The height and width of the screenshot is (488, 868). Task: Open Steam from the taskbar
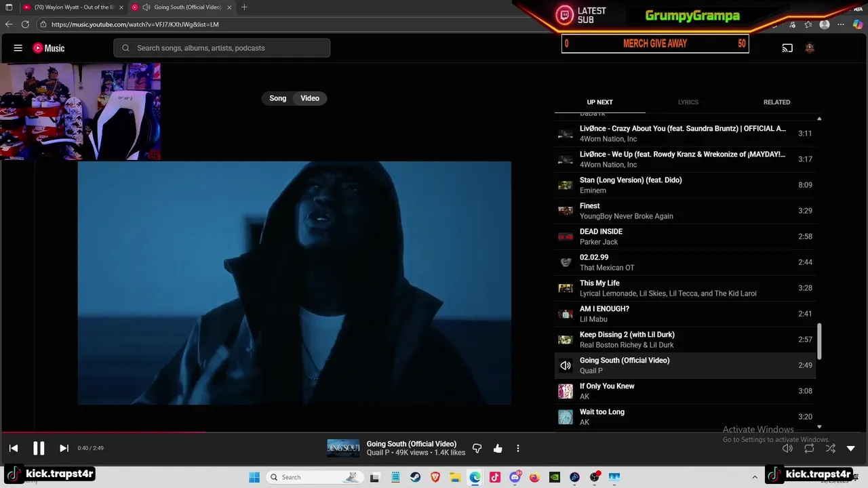[416, 477]
